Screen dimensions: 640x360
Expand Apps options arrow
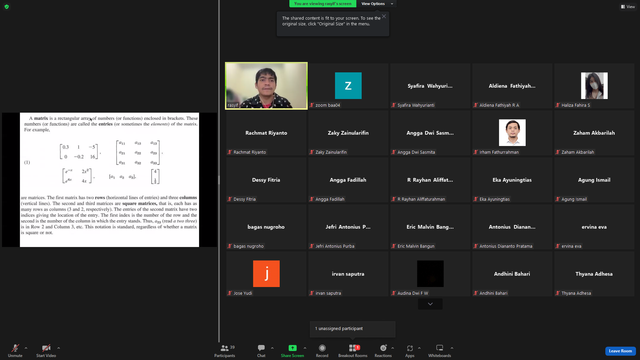(419, 348)
